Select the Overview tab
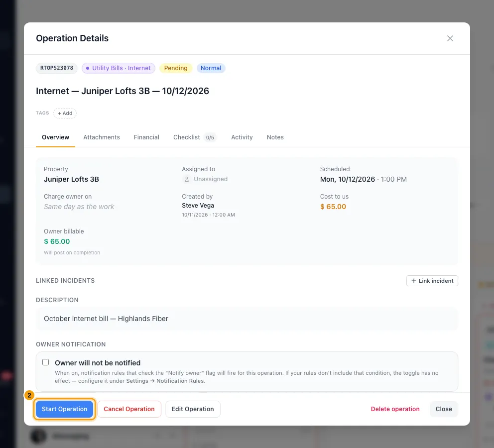The width and height of the screenshot is (494, 448). point(55,137)
